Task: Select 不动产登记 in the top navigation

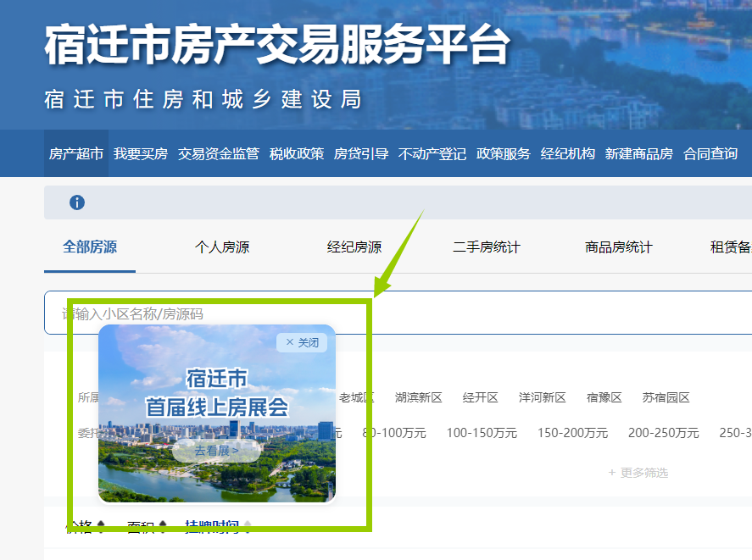Action: [432, 153]
